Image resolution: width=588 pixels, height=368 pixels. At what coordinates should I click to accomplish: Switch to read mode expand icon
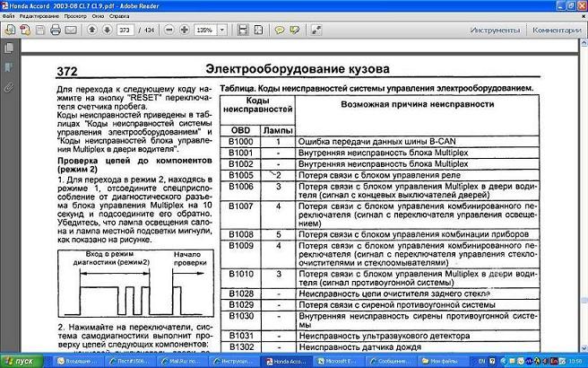pyautogui.click(x=316, y=30)
